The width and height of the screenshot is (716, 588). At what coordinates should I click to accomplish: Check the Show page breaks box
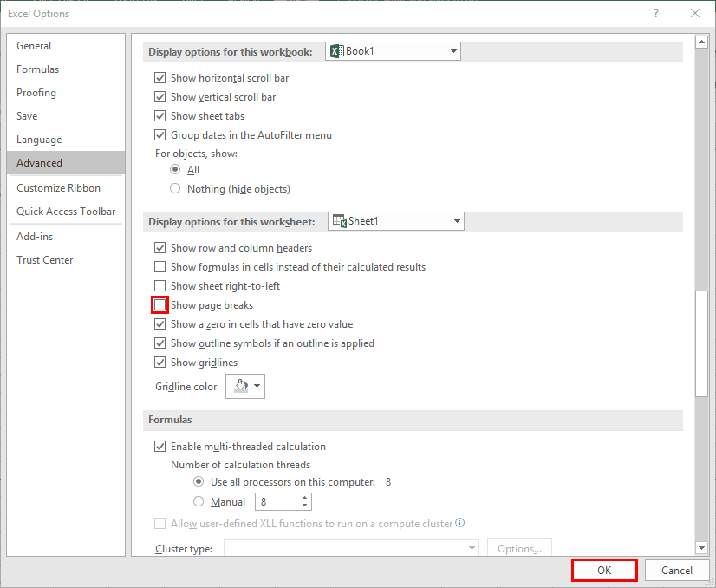159,304
